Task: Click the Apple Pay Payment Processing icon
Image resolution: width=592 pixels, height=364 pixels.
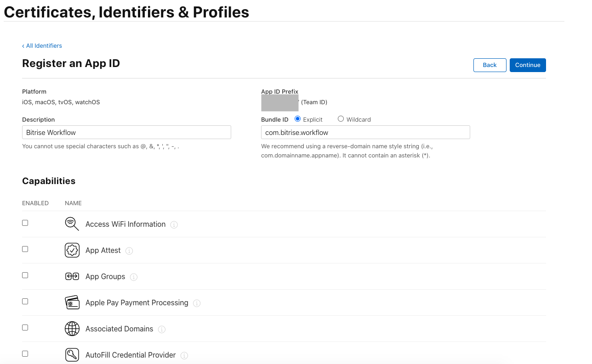Action: click(72, 302)
